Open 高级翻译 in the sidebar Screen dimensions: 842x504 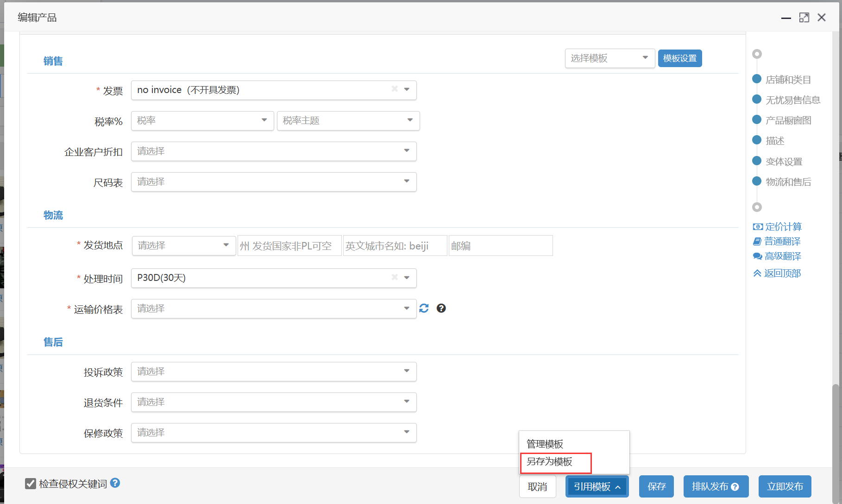coord(782,256)
